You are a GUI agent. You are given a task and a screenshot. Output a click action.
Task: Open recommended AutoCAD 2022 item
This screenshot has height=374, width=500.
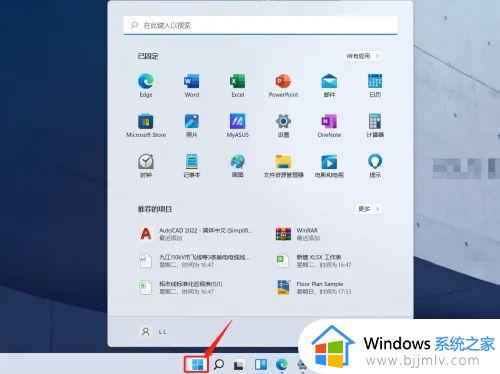pyautogui.click(x=196, y=234)
